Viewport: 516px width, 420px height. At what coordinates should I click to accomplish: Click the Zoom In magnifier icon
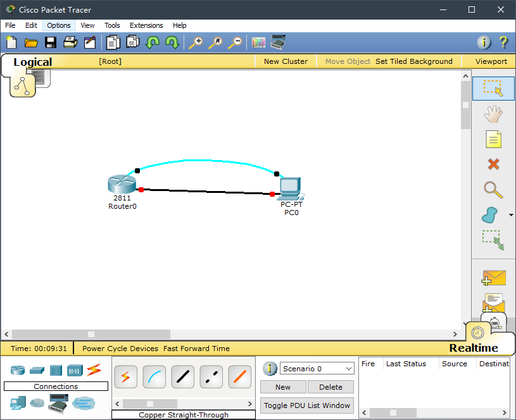tap(196, 42)
